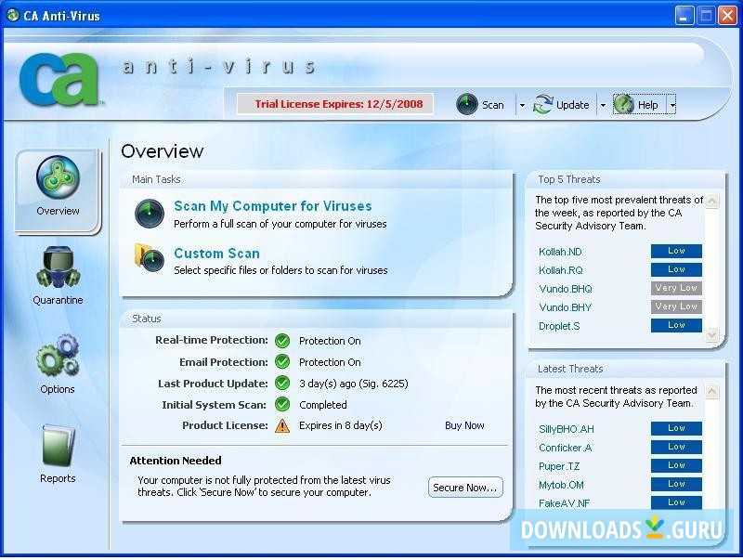Click Top 5 Threats scroll up arrow

(711, 201)
